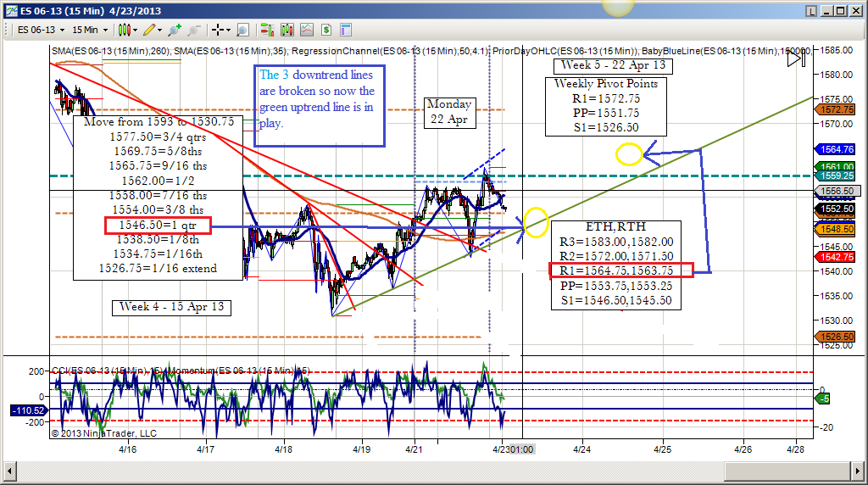The image size is (868, 485).
Task: Click the teal 1559.25 price marker
Action: [835, 176]
